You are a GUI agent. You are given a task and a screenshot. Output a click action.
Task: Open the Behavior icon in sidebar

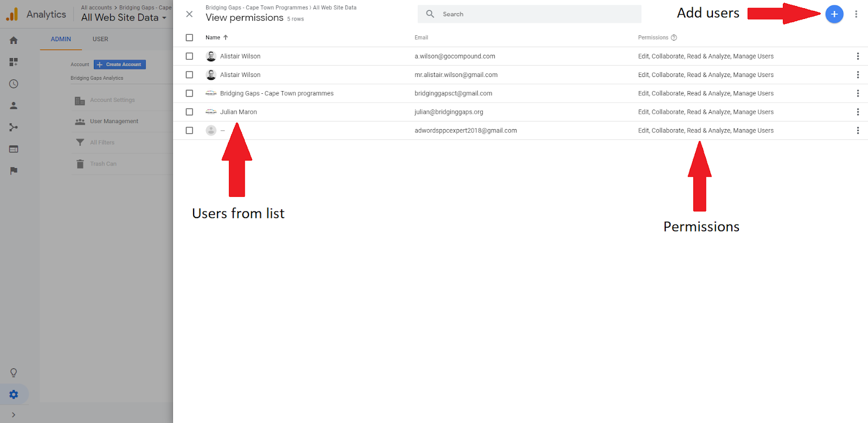coord(14,149)
